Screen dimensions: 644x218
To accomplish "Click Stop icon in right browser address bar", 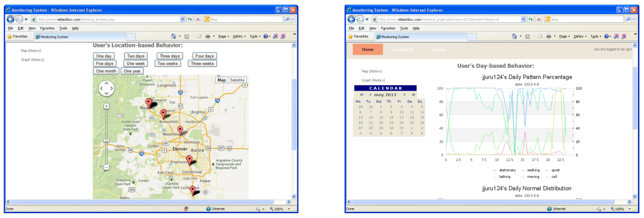I will (x=539, y=19).
